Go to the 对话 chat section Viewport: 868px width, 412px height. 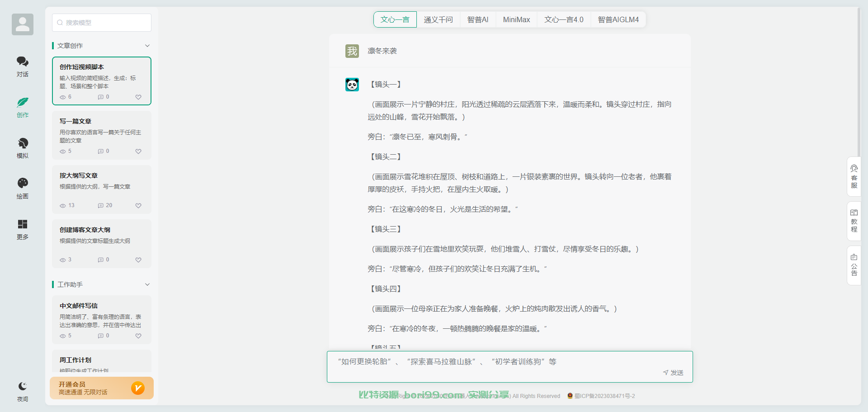click(x=23, y=66)
